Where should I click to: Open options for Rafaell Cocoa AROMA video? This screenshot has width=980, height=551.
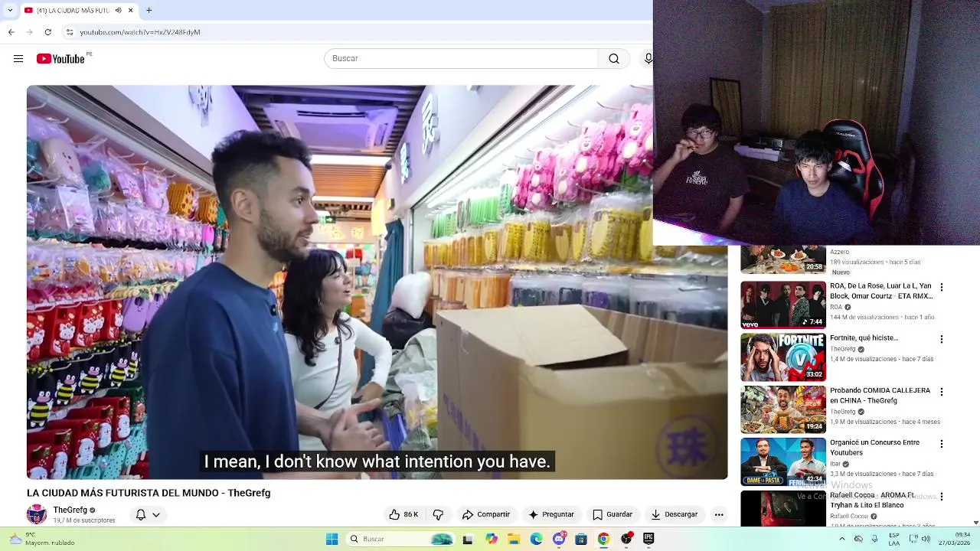point(942,497)
